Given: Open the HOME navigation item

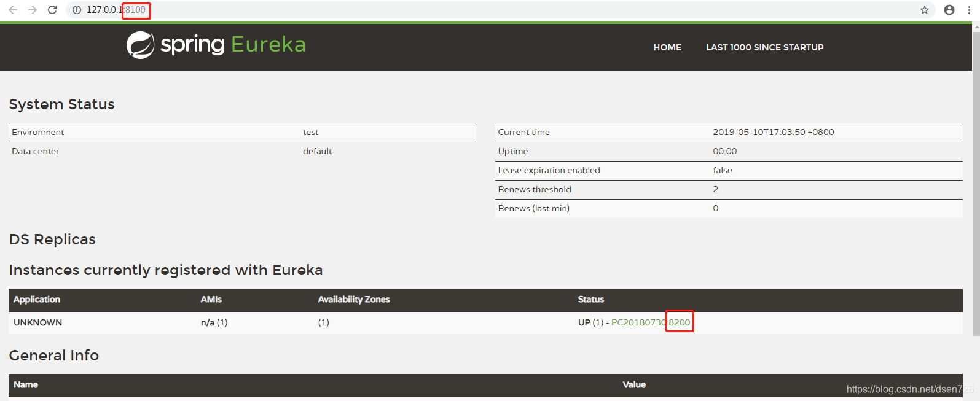Looking at the screenshot, I should [667, 47].
